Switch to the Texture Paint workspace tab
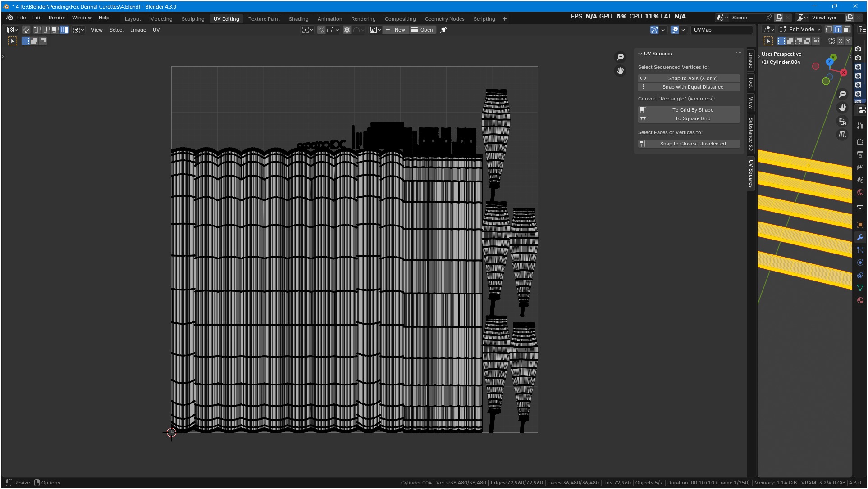The width and height of the screenshot is (868, 489). click(264, 19)
